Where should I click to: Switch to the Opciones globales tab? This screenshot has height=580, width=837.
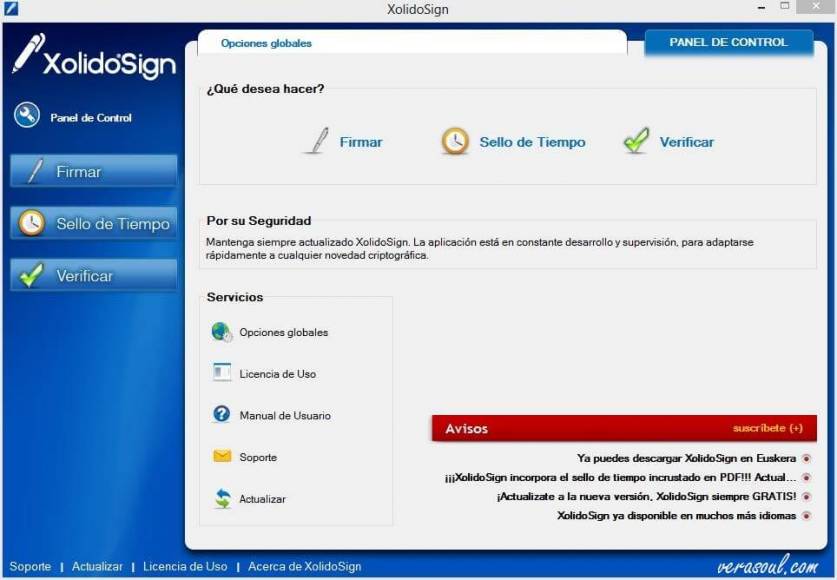(266, 43)
